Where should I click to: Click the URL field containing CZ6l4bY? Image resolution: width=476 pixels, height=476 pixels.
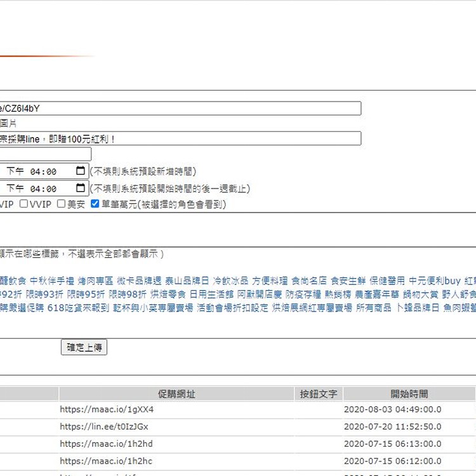tap(180, 109)
